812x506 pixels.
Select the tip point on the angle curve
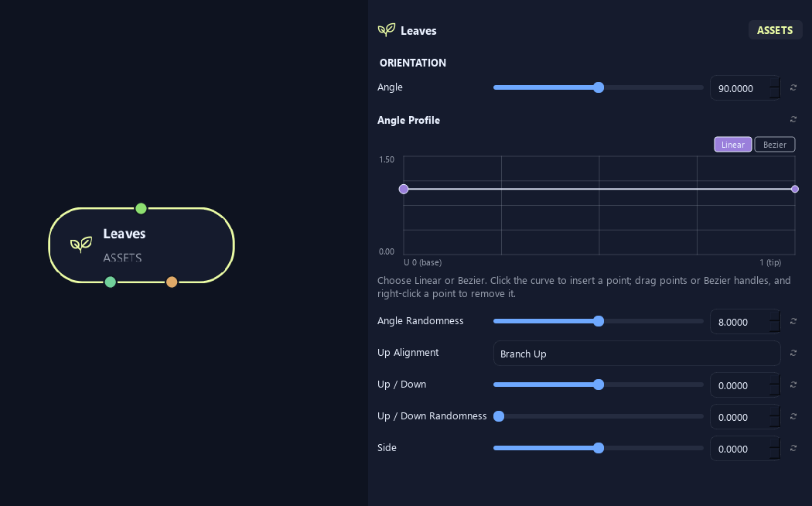[x=795, y=189]
